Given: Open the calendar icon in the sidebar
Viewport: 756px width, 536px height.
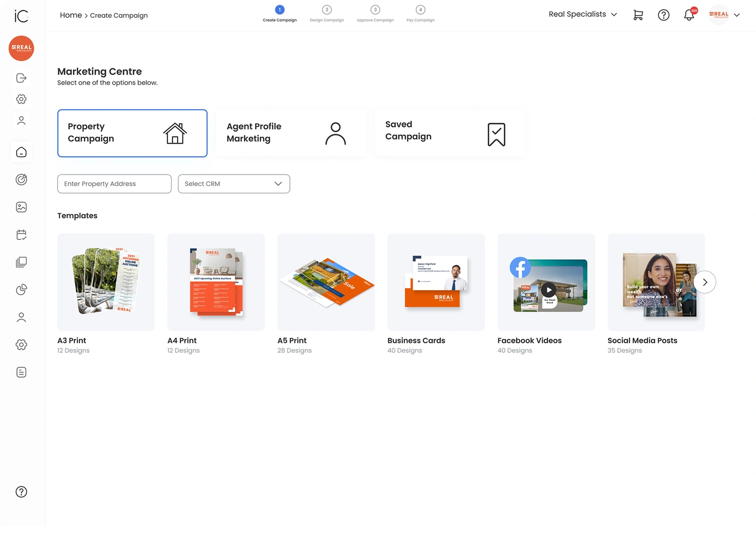Looking at the screenshot, I should pyautogui.click(x=22, y=234).
